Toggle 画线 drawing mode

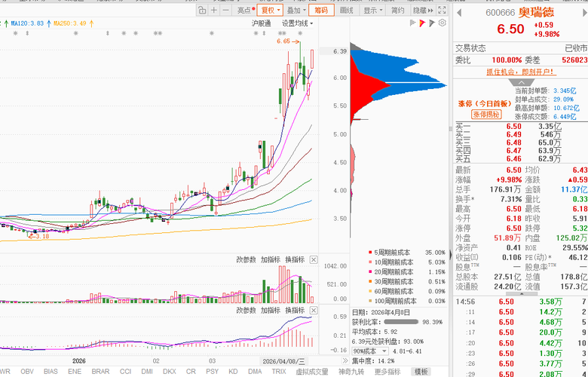click(347, 10)
